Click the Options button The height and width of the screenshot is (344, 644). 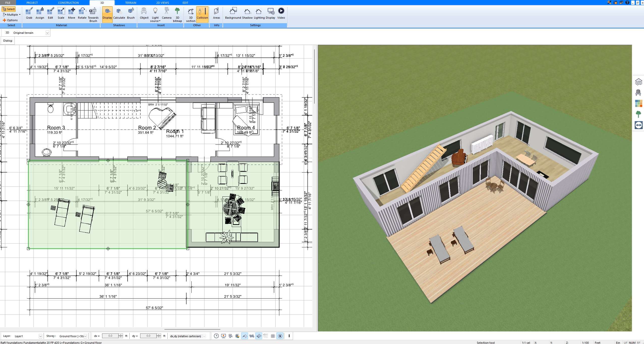click(10, 20)
